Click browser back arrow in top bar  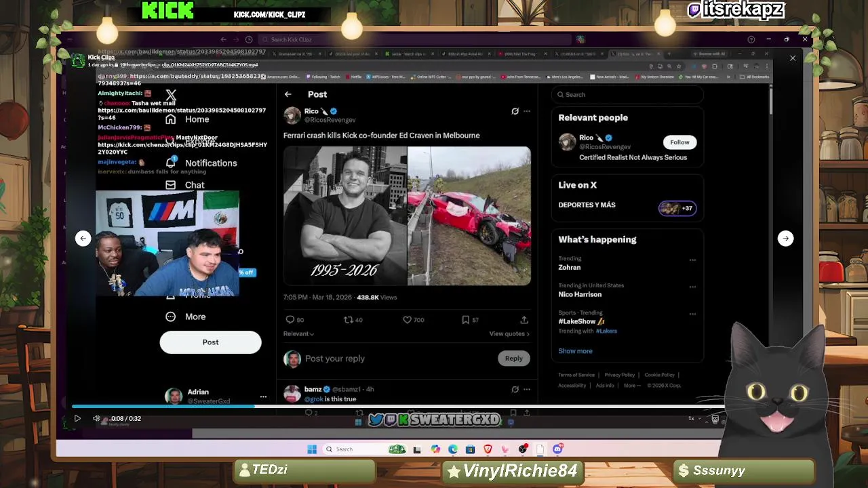click(223, 39)
